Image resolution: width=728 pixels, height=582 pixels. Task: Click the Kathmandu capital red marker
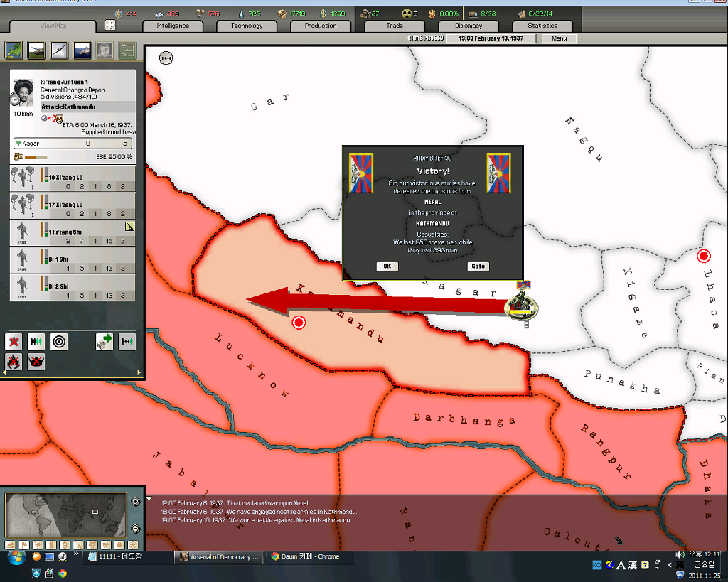pos(299,322)
